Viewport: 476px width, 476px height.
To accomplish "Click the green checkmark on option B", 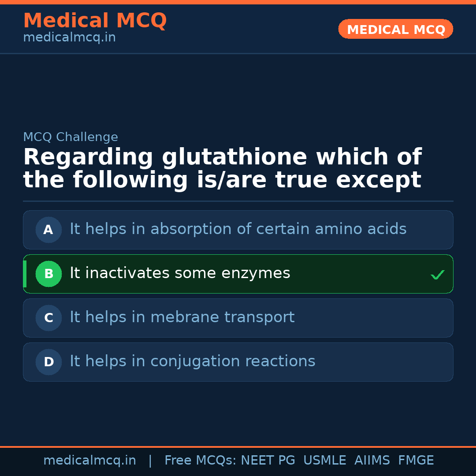I will click(437, 275).
